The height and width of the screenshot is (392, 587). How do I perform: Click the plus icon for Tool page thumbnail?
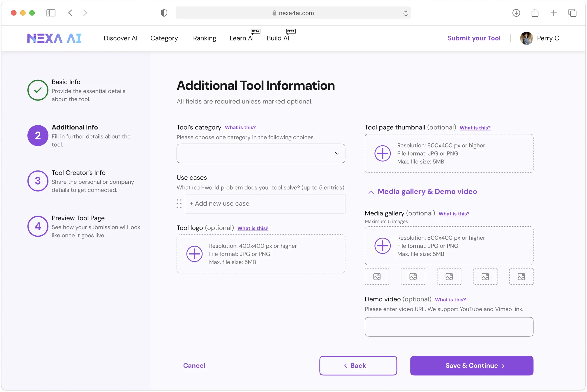(383, 153)
